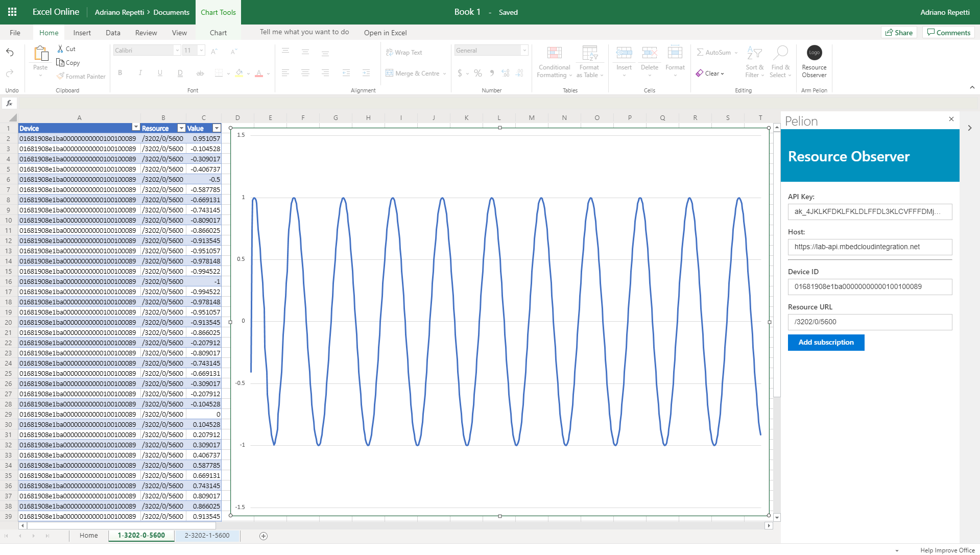980x555 pixels.
Task: Open the File menu
Action: point(15,33)
